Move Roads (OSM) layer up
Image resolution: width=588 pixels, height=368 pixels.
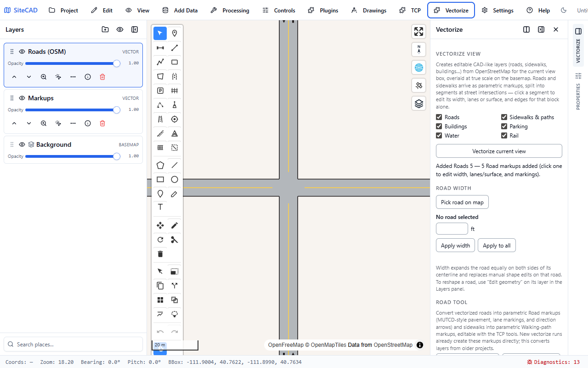(14, 77)
